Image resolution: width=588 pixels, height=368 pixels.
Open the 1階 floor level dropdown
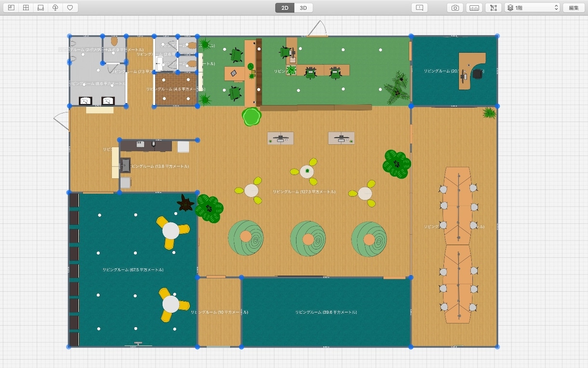point(532,8)
